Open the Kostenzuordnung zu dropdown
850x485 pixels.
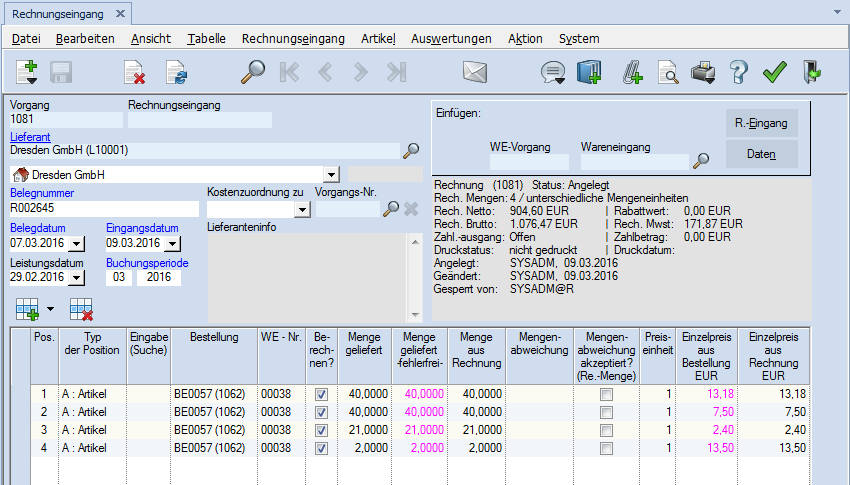tap(301, 210)
